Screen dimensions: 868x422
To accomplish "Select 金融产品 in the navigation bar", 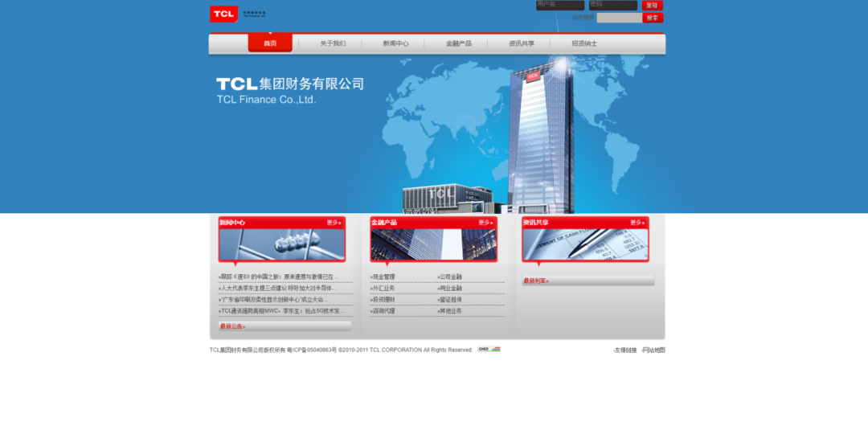I will pyautogui.click(x=459, y=43).
